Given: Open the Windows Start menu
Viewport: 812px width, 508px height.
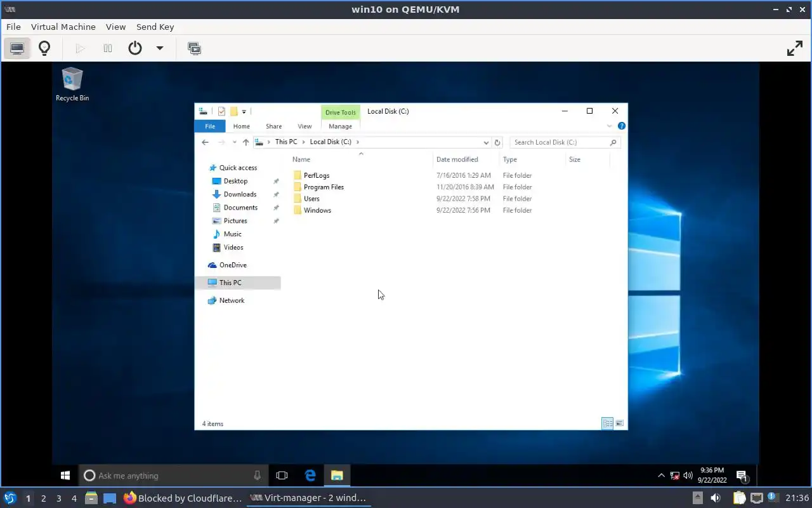Looking at the screenshot, I should point(65,475).
